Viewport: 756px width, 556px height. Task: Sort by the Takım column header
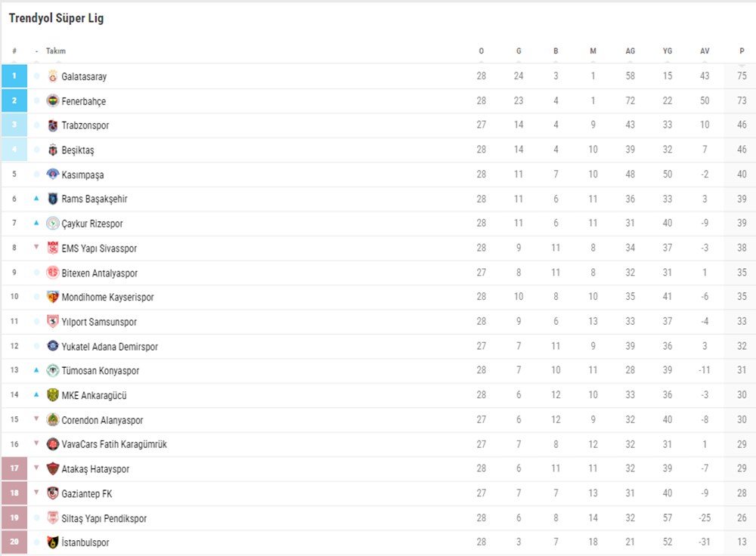(x=56, y=51)
